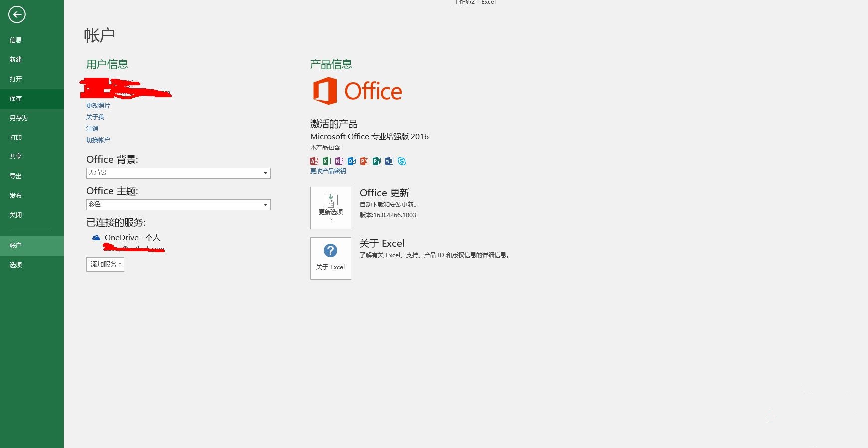Click Microsoft Office 专业增强版 2016 text

click(x=369, y=137)
